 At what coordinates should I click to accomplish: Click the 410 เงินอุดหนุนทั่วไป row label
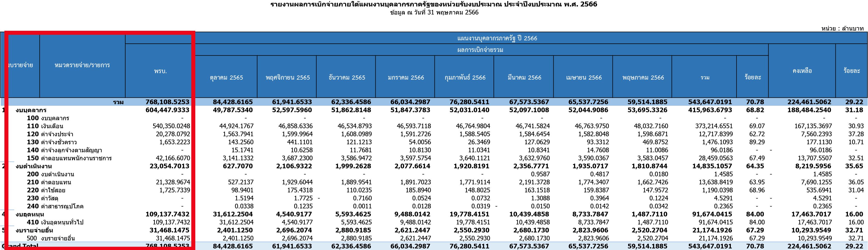(x=55, y=222)
